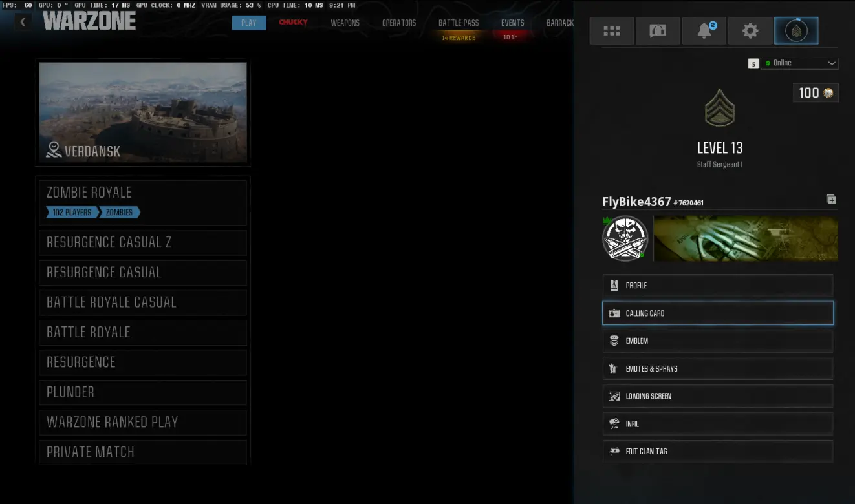Choose Warzone Ranked Play mode
Viewport: 855px width, 504px height.
[142, 423]
